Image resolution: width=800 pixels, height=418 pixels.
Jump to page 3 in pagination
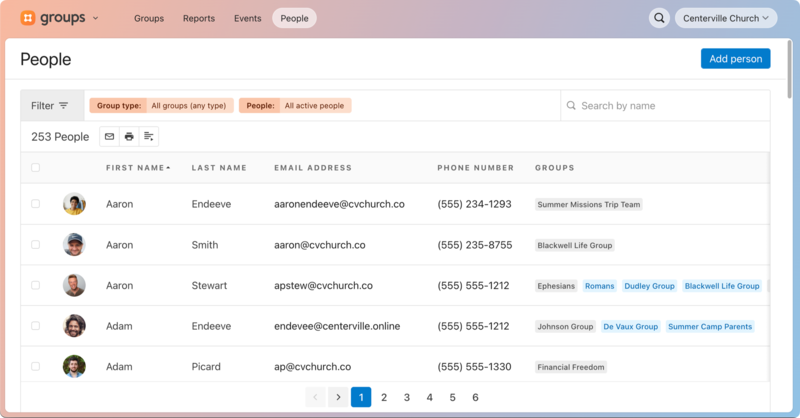pyautogui.click(x=407, y=397)
